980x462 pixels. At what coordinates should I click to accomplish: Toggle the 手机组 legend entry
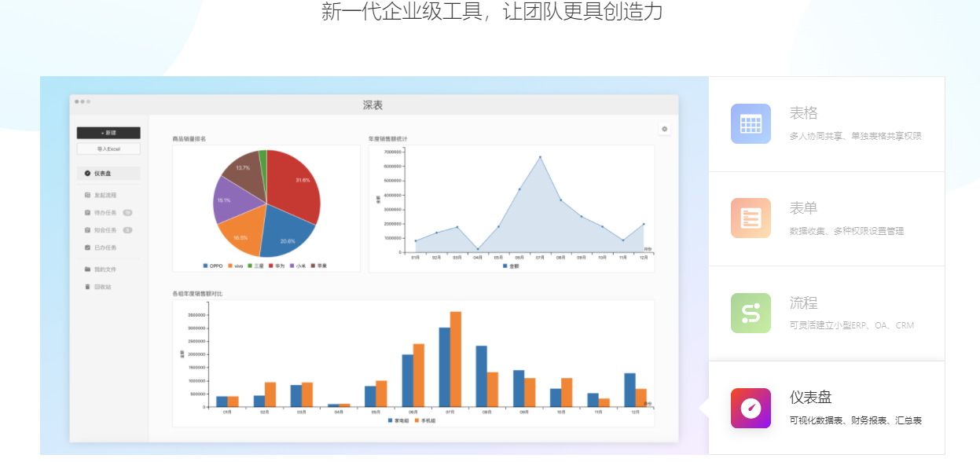click(x=424, y=420)
